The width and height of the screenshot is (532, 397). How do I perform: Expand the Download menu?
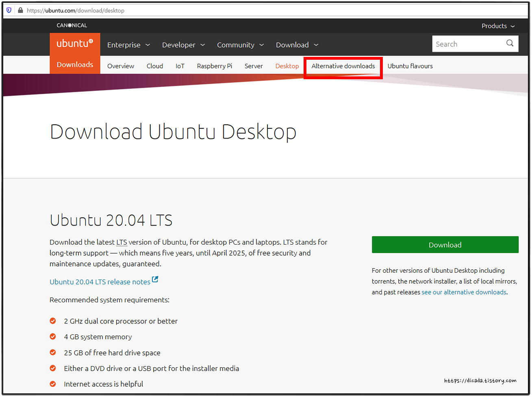pos(297,45)
